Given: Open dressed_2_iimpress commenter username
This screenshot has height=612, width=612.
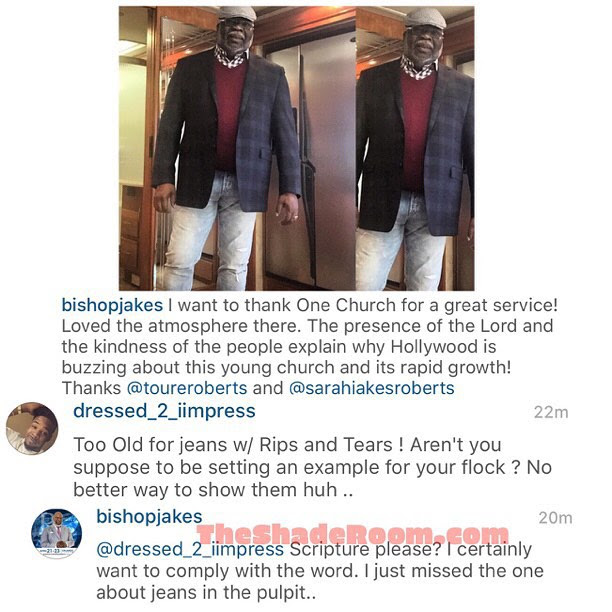Looking at the screenshot, I should (x=164, y=411).
